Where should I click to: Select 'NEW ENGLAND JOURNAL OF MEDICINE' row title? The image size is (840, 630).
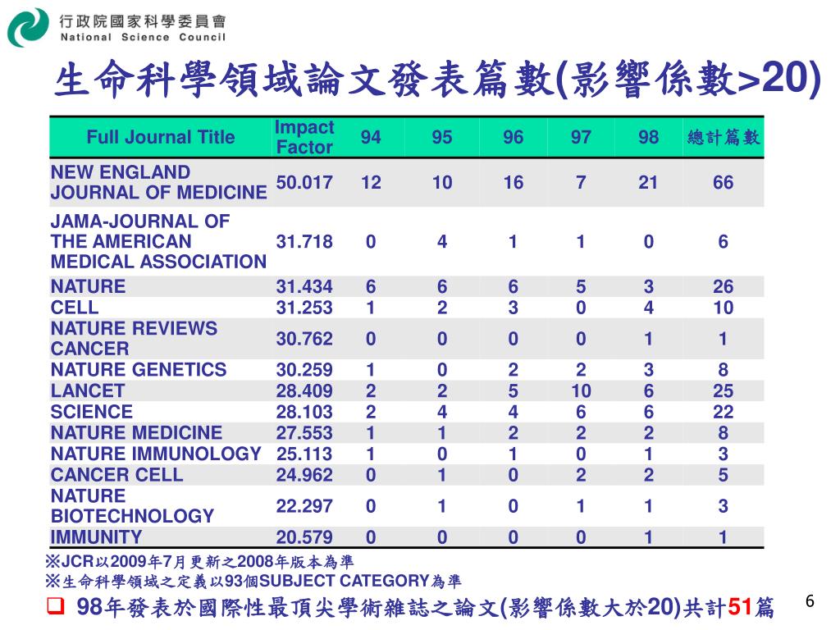tap(158, 182)
